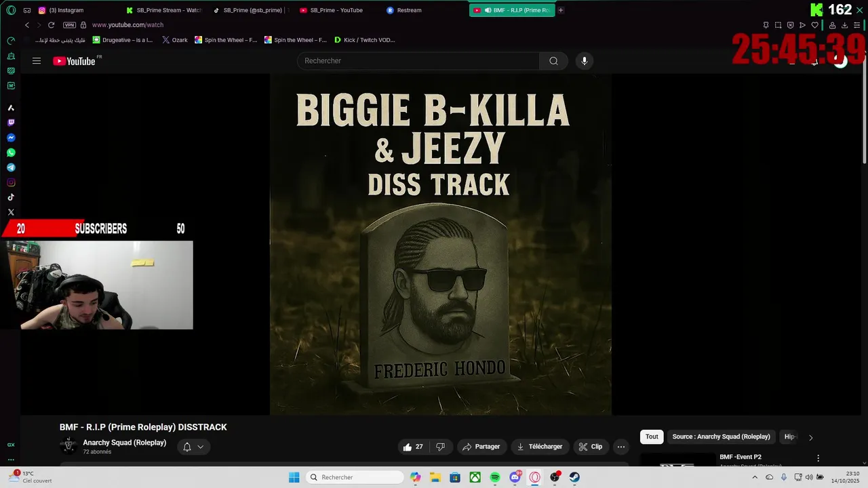Open the Easy setup lines icon
Image resolution: width=868 pixels, height=488 pixels.
pyautogui.click(x=856, y=25)
